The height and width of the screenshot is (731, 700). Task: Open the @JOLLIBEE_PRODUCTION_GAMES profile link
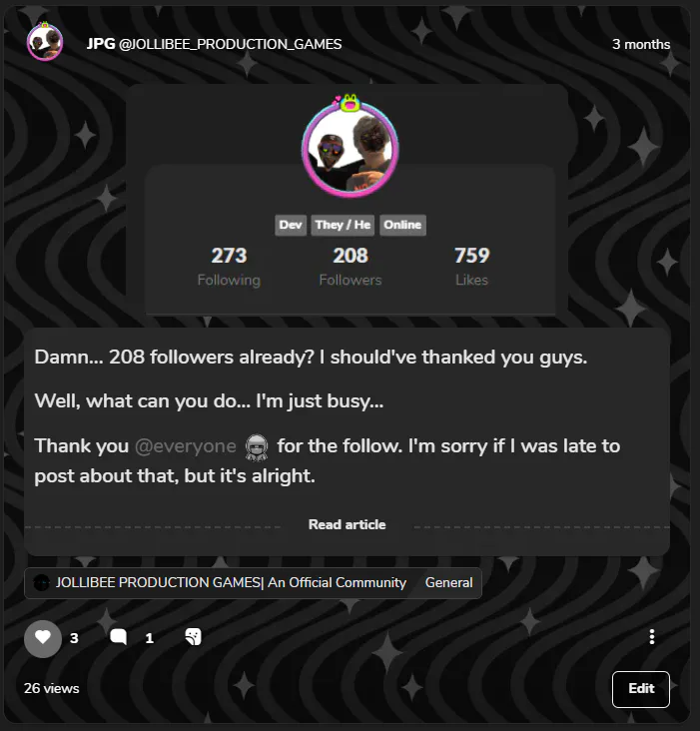click(x=231, y=44)
